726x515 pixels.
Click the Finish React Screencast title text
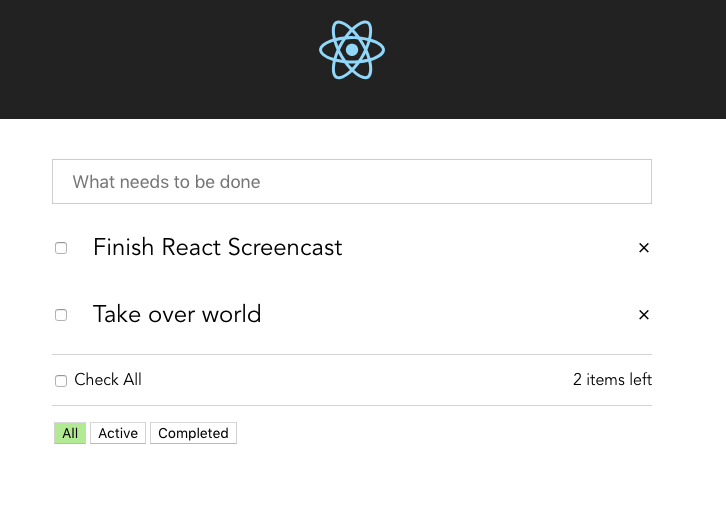(217, 247)
